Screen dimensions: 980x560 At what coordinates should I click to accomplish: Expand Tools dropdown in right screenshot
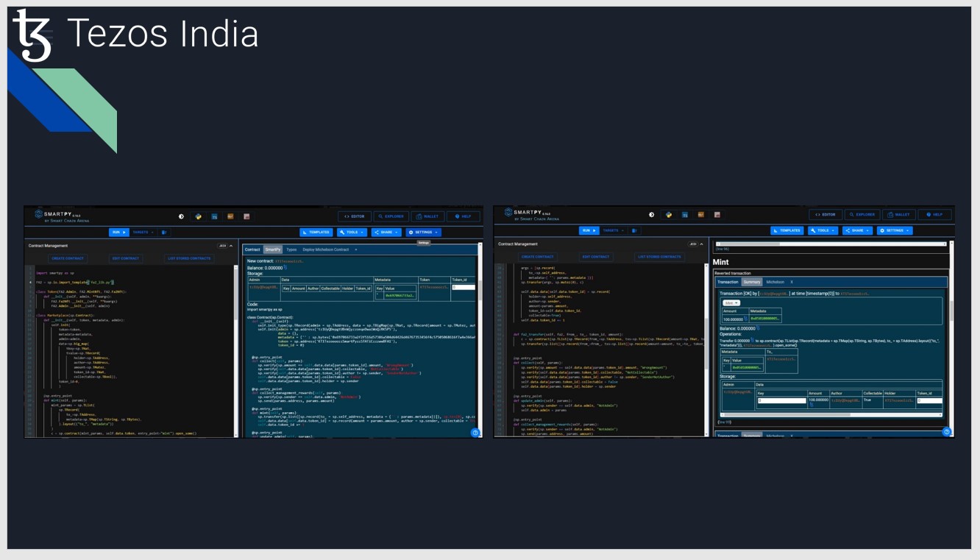click(823, 230)
